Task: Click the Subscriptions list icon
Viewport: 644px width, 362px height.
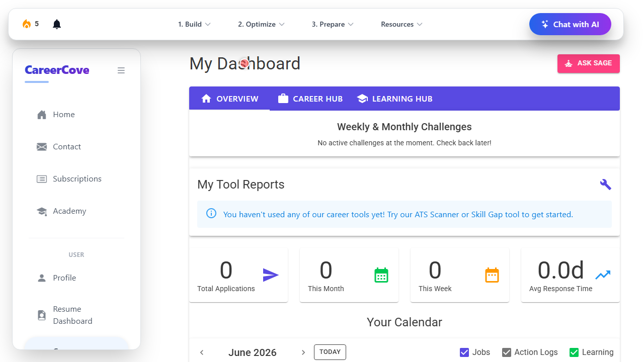Action: pyautogui.click(x=42, y=179)
